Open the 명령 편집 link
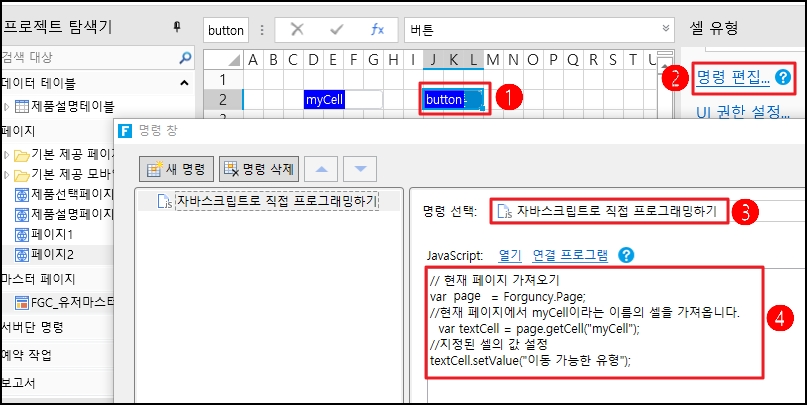This screenshot has width=807, height=405. [735, 76]
